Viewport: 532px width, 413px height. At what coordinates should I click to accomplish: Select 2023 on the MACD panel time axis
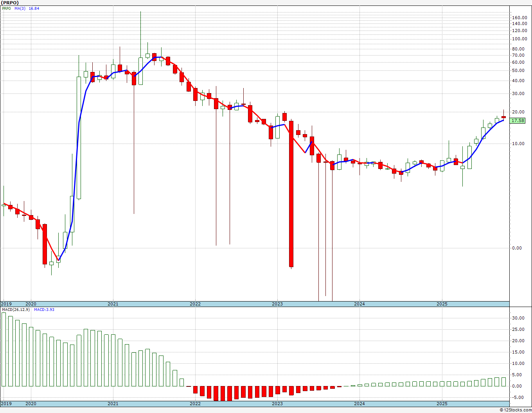click(x=277, y=404)
